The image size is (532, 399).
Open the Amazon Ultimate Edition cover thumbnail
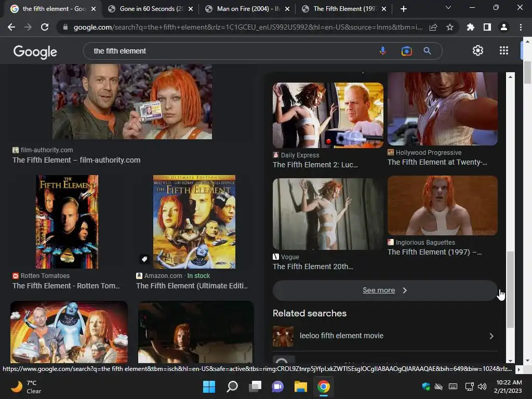[194, 222]
